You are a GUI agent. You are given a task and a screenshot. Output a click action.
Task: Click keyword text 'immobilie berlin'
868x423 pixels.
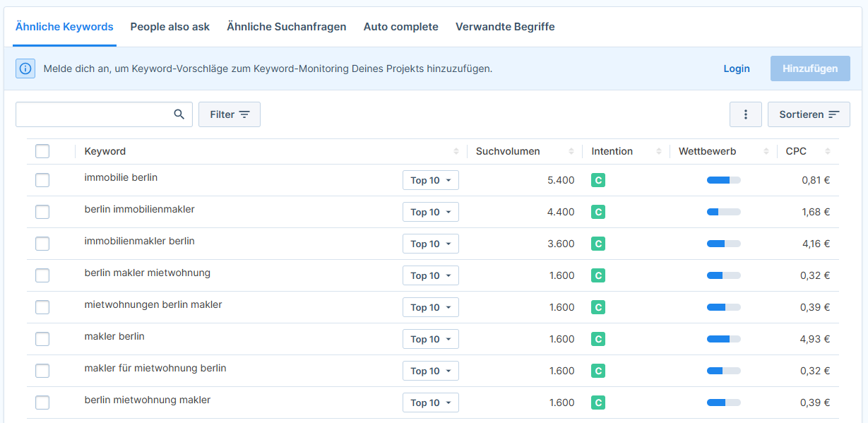pyautogui.click(x=121, y=177)
